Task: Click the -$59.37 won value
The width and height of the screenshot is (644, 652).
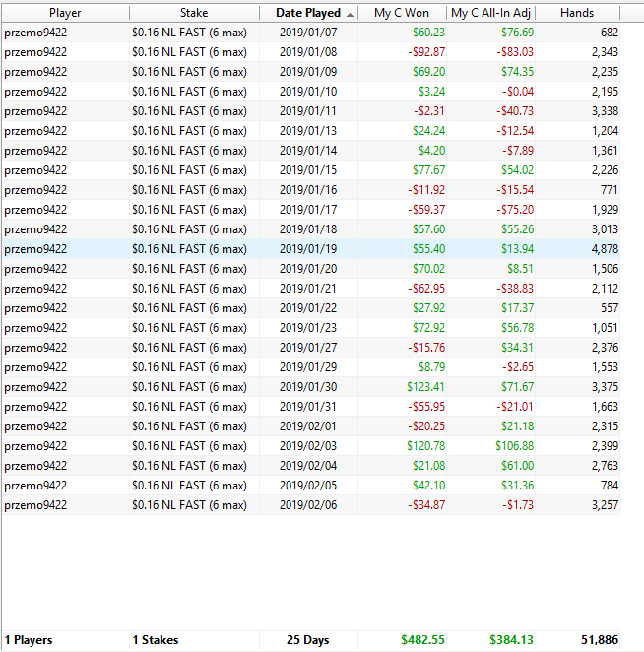Action: click(x=426, y=210)
